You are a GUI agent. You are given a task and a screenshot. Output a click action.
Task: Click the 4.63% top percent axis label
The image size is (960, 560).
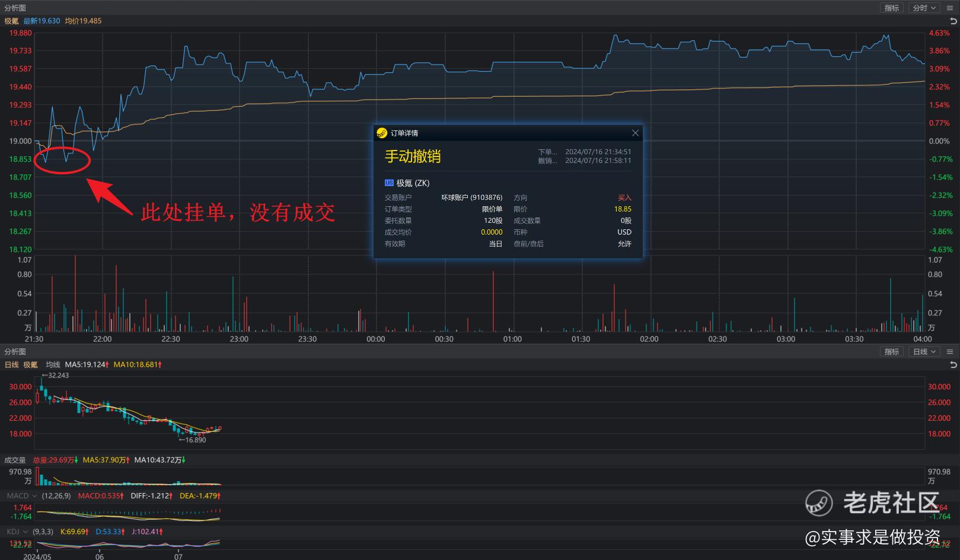click(939, 33)
